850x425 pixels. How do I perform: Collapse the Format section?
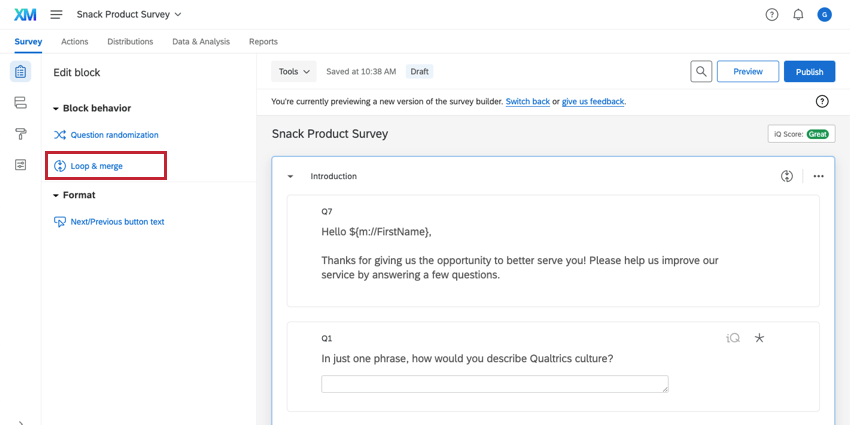(x=57, y=195)
